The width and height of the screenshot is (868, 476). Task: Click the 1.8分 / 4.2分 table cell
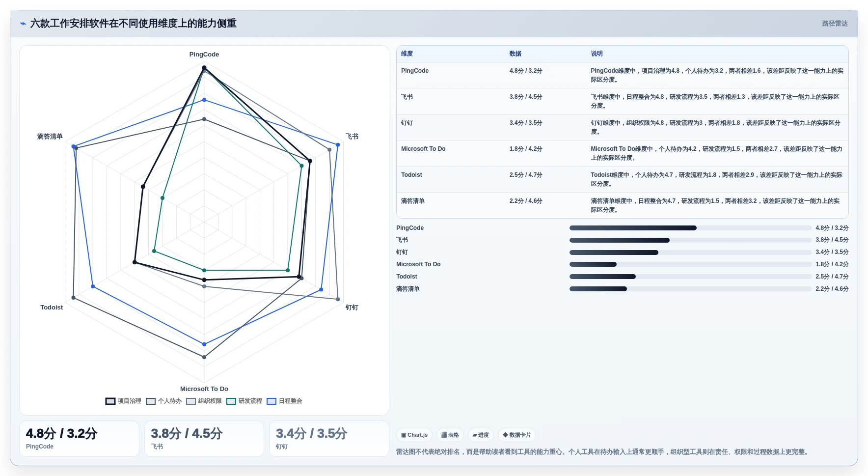pyautogui.click(x=526, y=149)
